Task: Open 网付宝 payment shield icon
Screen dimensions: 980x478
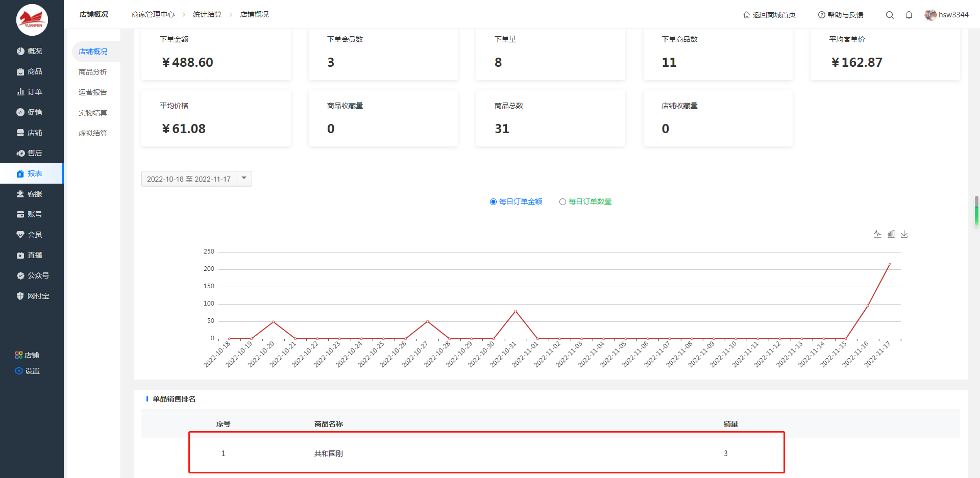Action: click(20, 296)
